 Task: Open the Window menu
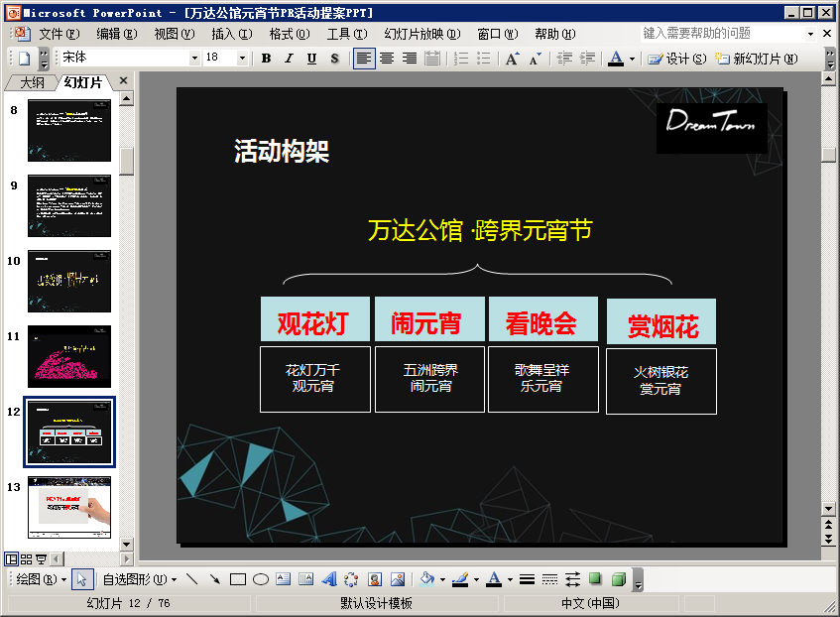click(x=498, y=34)
